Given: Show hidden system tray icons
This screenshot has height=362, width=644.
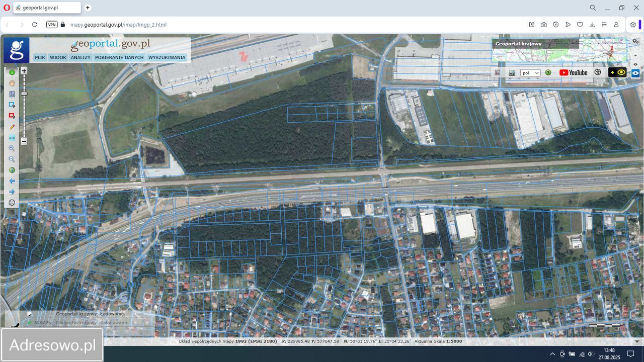Looking at the screenshot, I should coord(552,354).
